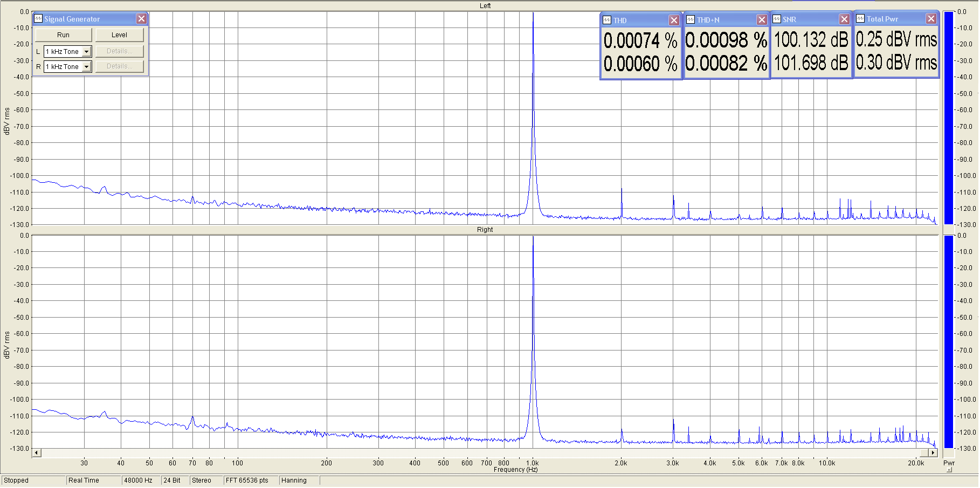Screen dimensions: 980x488
Task: Click the scrollbar left arrow under the Right plot
Action: 37,453
